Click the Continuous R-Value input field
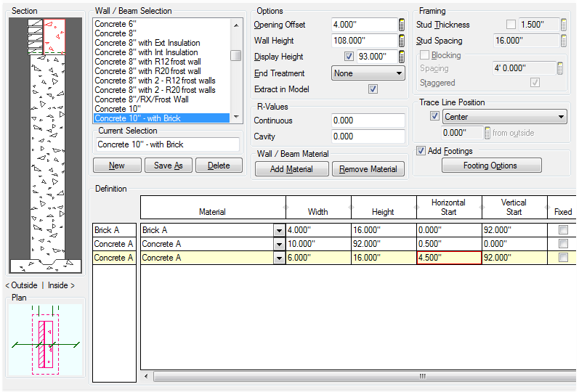The width and height of the screenshot is (579, 392). click(x=368, y=121)
